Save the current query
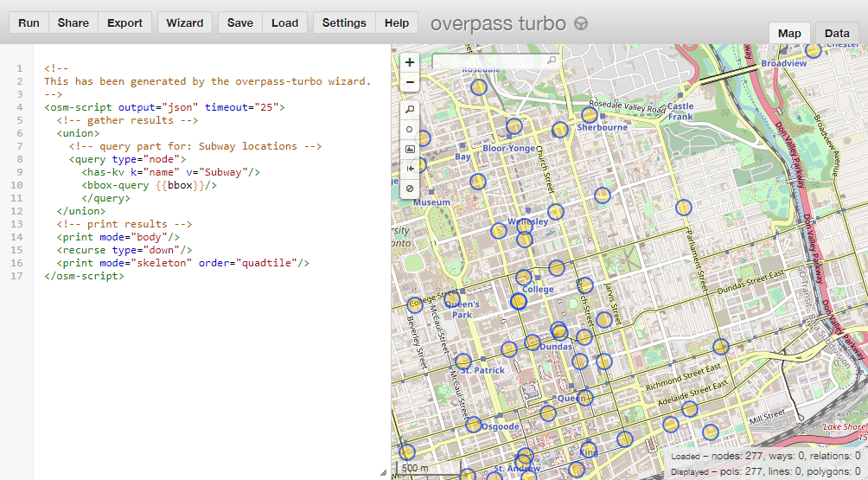 (x=239, y=22)
